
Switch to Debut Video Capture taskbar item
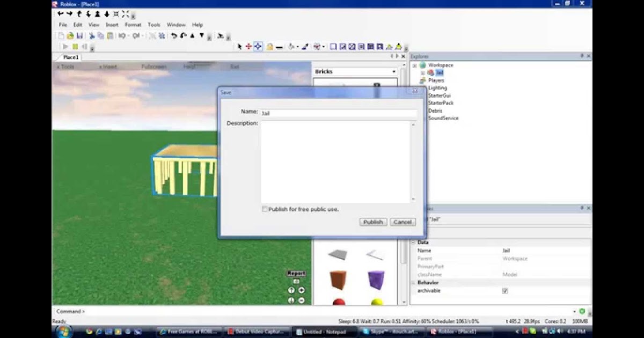258,332
